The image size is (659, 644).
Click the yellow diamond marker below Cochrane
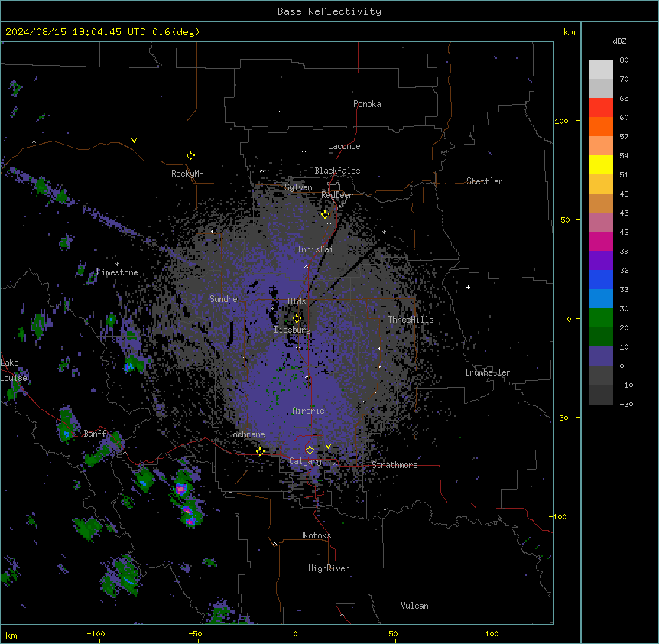coord(260,452)
